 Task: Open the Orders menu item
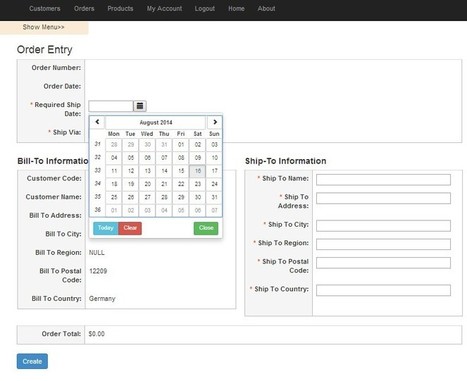tap(84, 9)
